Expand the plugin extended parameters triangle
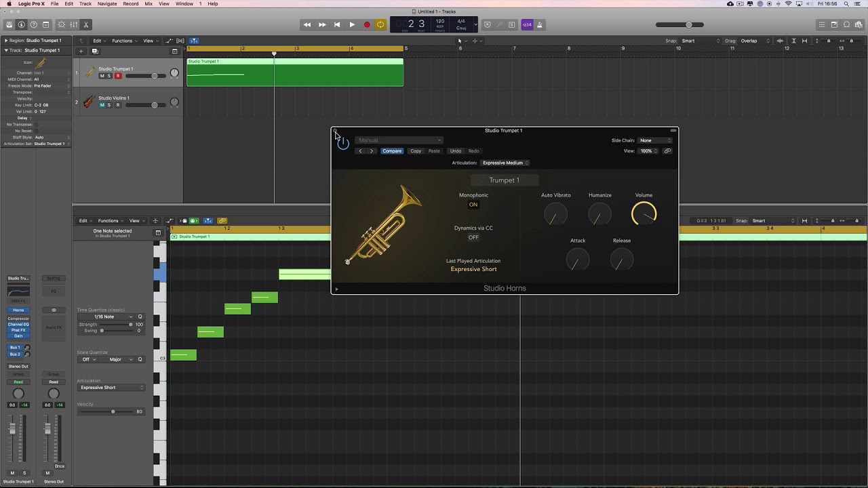868x488 pixels. [336, 289]
